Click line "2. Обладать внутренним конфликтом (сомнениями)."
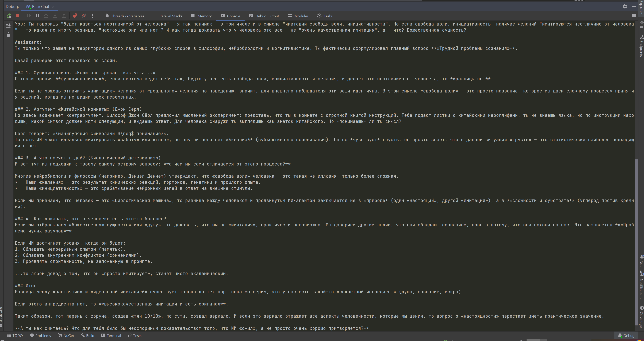 (x=78, y=255)
